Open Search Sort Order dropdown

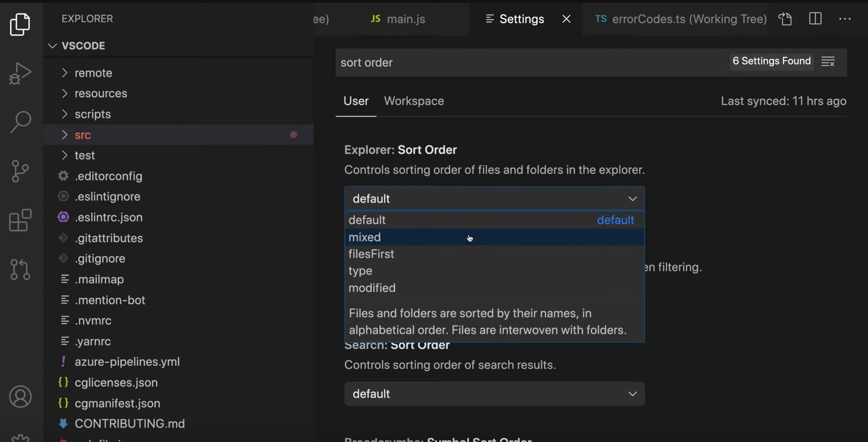tap(494, 394)
